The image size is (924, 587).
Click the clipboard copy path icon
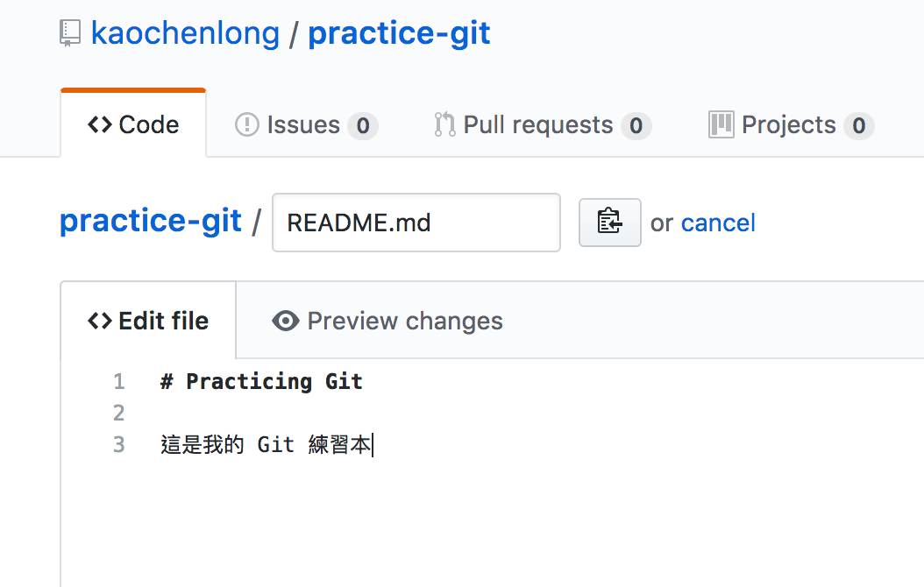tap(609, 222)
